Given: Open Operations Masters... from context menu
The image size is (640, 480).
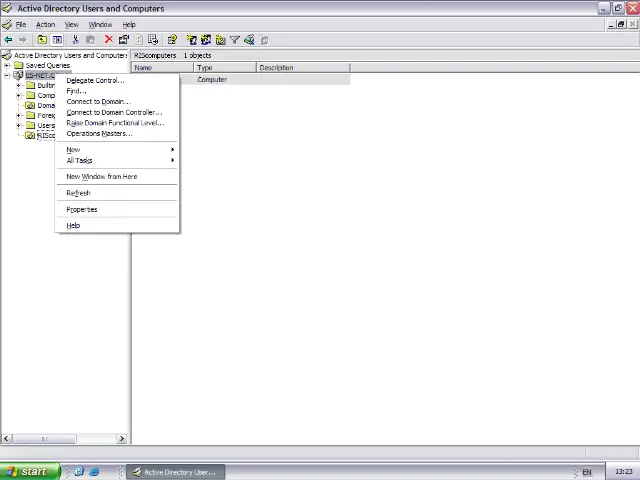Looking at the screenshot, I should tap(117, 133).
